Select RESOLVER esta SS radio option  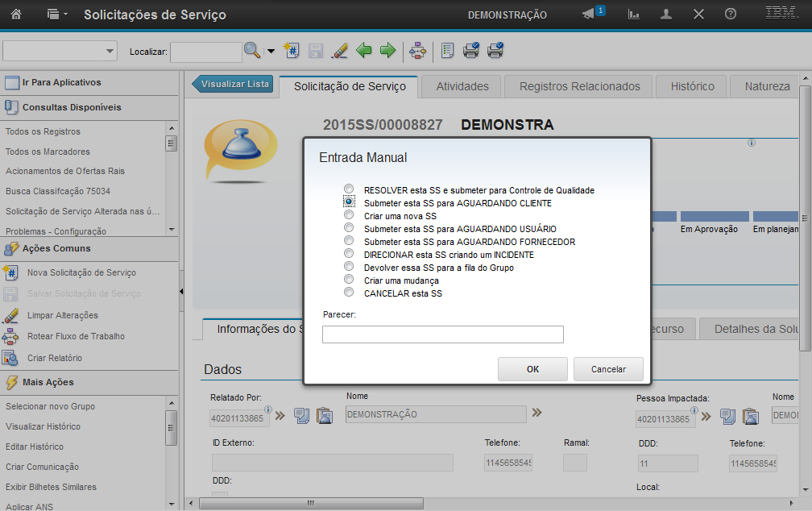pyautogui.click(x=349, y=190)
